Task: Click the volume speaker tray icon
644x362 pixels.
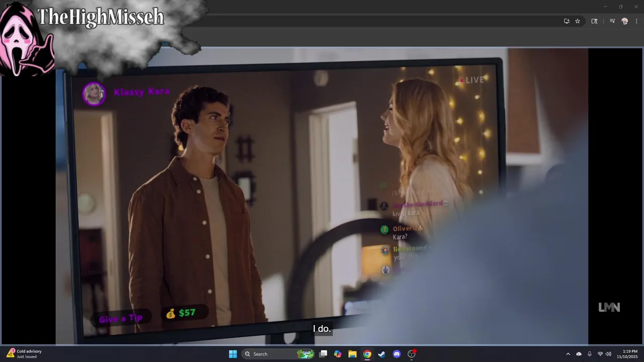Action: [x=608, y=354]
